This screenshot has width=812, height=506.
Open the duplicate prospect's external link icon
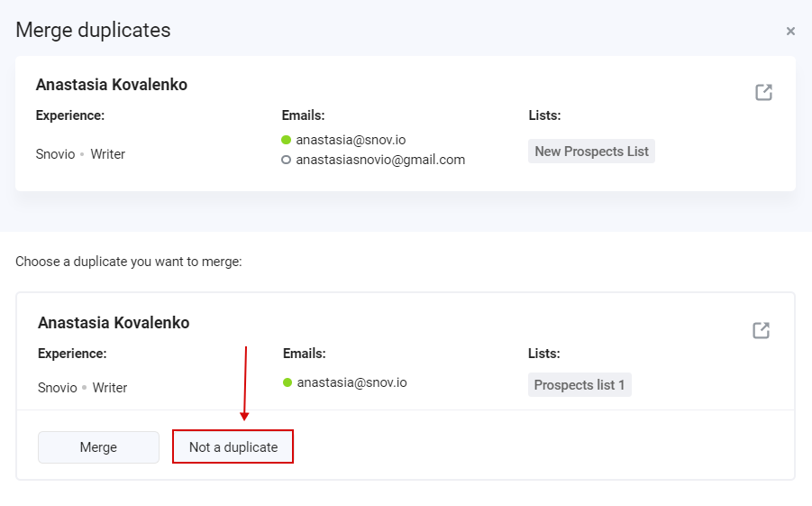coord(761,330)
